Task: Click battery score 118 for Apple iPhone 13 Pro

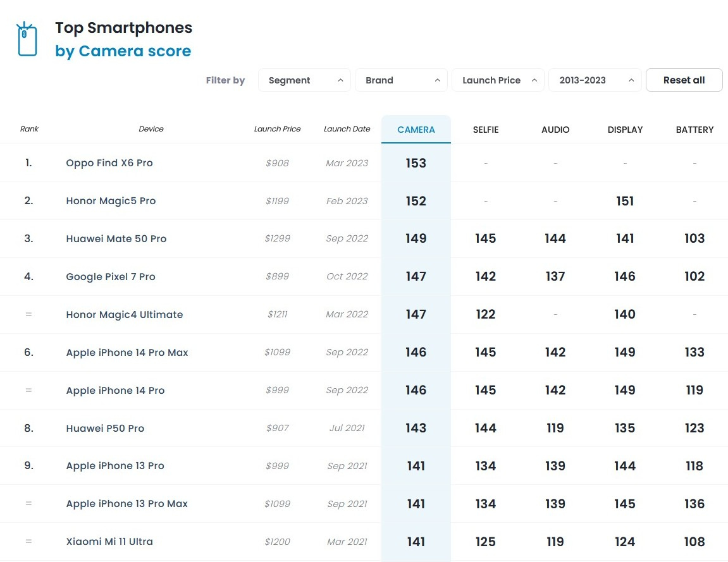Action: click(x=694, y=466)
